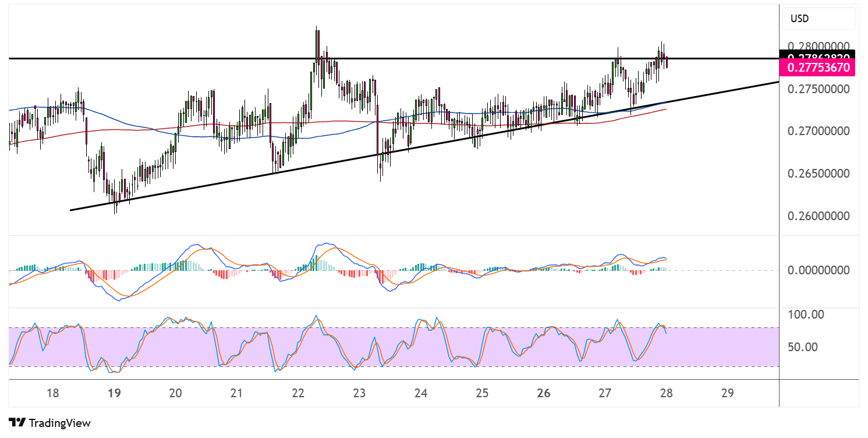Click the 0.28000000 price axis label
868x438 pixels.
pos(818,46)
